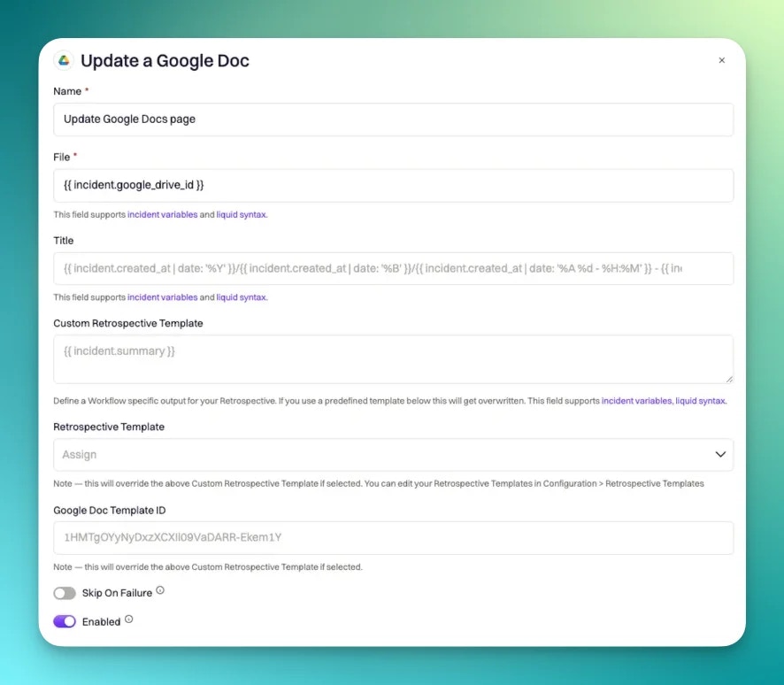Screen dimensions: 784x685
Task: Open incident variables link under Title field
Action: pyautogui.click(x=163, y=297)
